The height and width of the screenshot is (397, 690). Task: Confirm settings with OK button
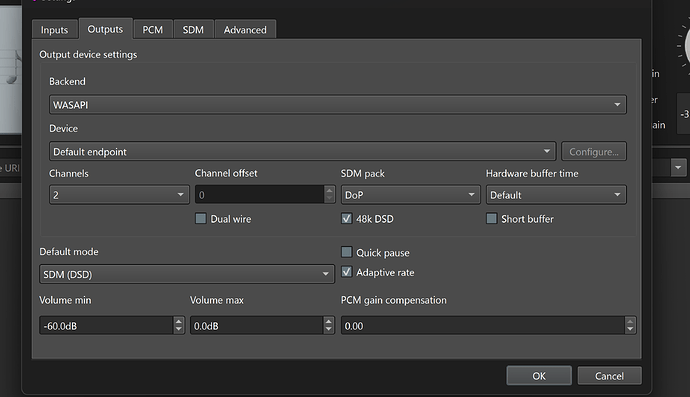pyautogui.click(x=539, y=376)
